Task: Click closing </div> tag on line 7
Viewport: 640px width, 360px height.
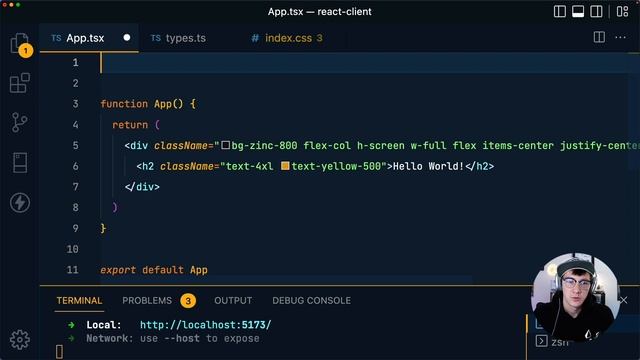Action: click(142, 187)
